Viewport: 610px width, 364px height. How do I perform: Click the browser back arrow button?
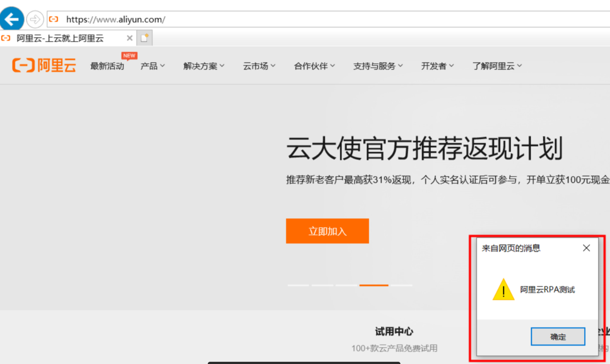tap(12, 19)
